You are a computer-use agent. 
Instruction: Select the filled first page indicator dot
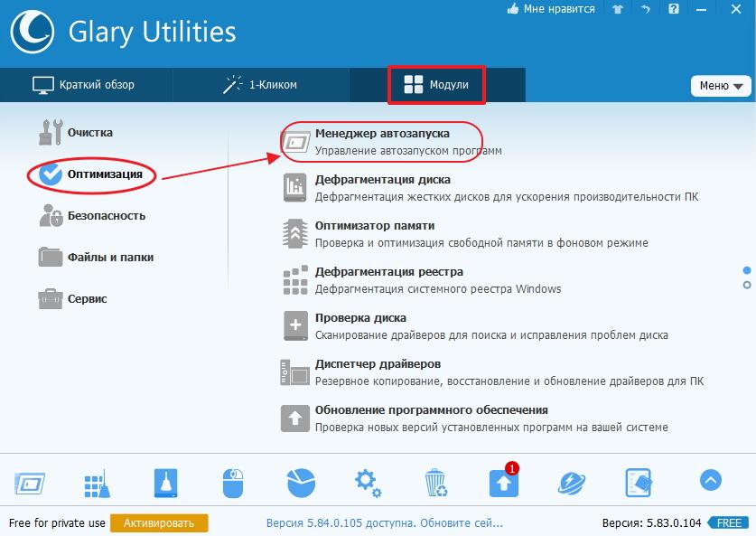pos(747,270)
